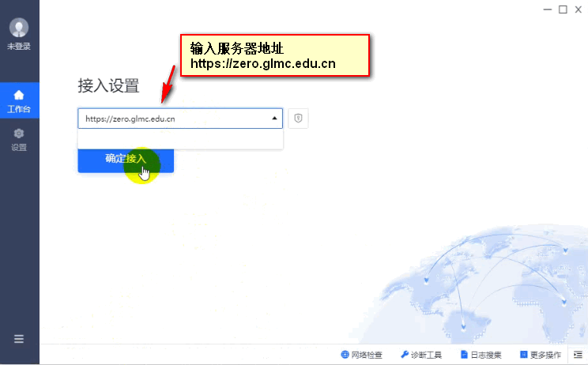Open the 工作台 home tab

(19, 101)
